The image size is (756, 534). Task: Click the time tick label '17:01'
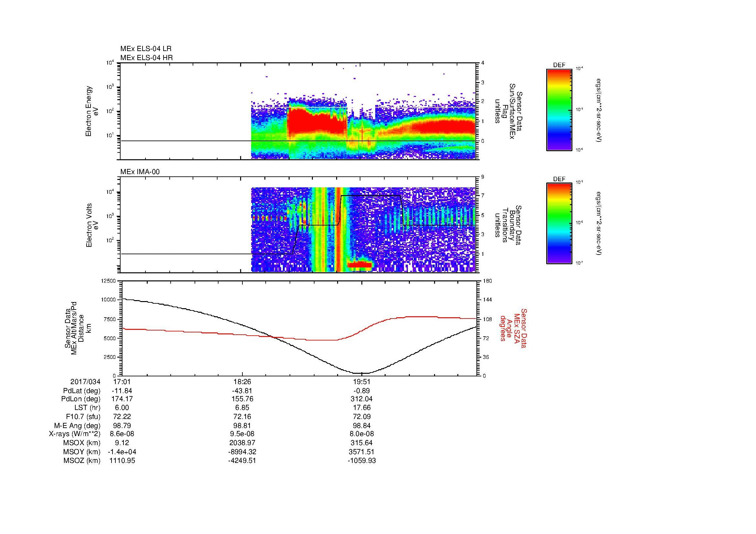121,382
